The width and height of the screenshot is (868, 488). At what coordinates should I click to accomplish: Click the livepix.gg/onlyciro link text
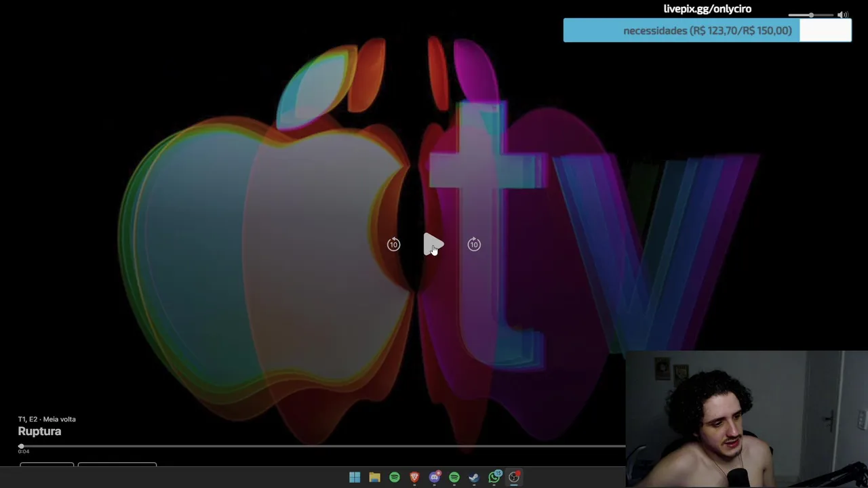(x=707, y=9)
